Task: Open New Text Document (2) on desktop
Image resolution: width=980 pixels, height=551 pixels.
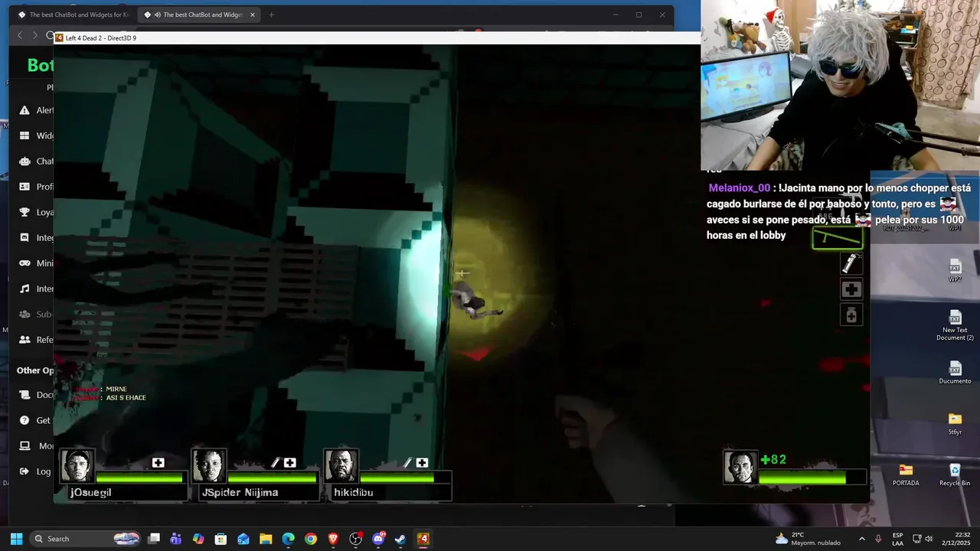Action: [955, 325]
